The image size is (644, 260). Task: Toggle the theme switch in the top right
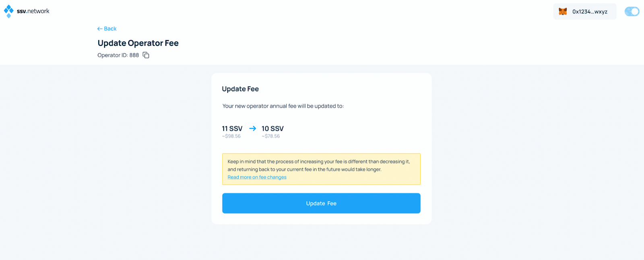tap(632, 11)
